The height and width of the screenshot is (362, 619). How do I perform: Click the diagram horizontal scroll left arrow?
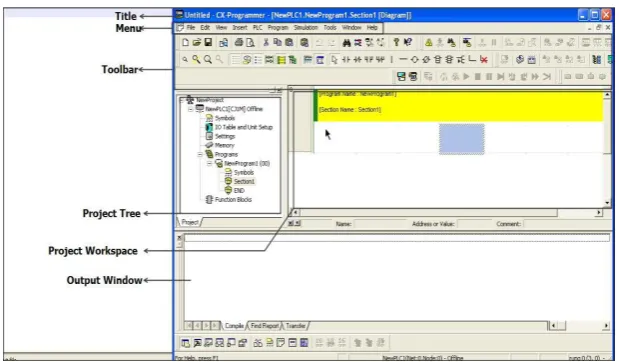(296, 213)
